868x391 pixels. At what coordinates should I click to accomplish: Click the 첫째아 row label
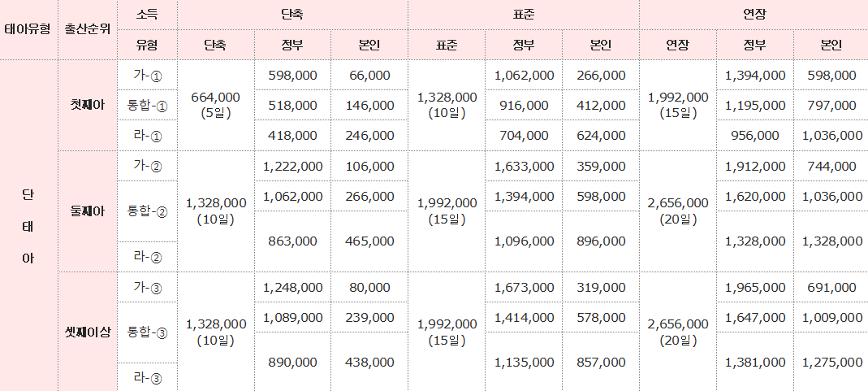pos(88,105)
